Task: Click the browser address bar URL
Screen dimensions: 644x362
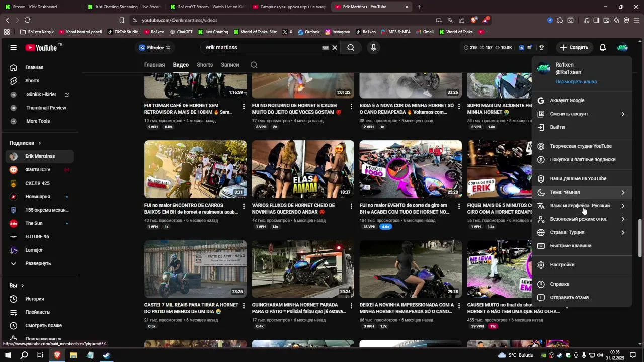Action: point(180,20)
